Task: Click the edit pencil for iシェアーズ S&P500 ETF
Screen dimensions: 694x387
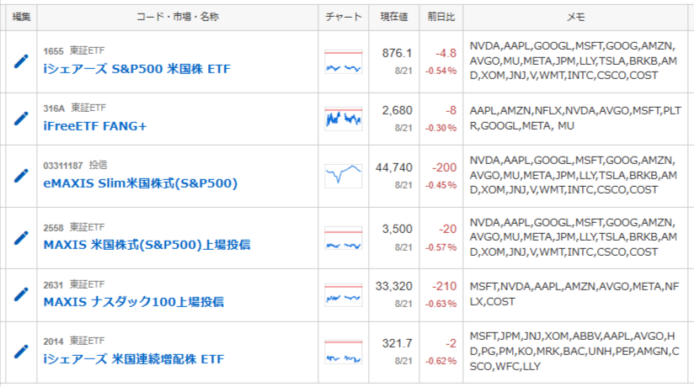Action: 21,61
